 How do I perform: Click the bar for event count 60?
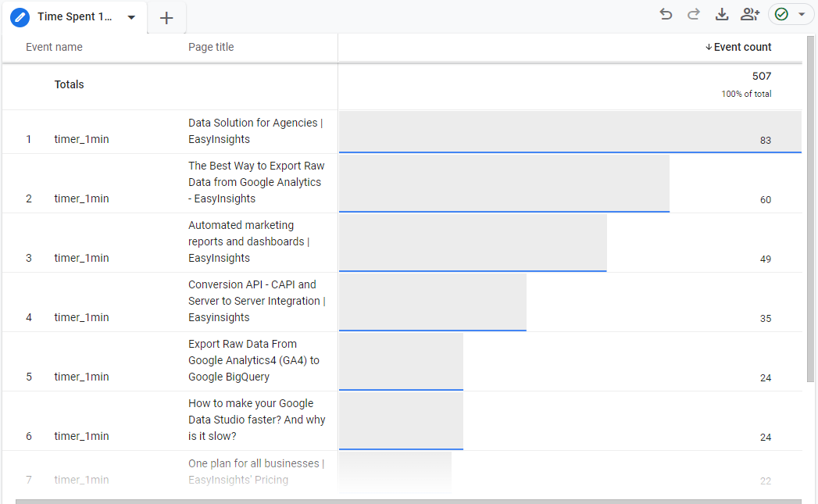[504, 183]
